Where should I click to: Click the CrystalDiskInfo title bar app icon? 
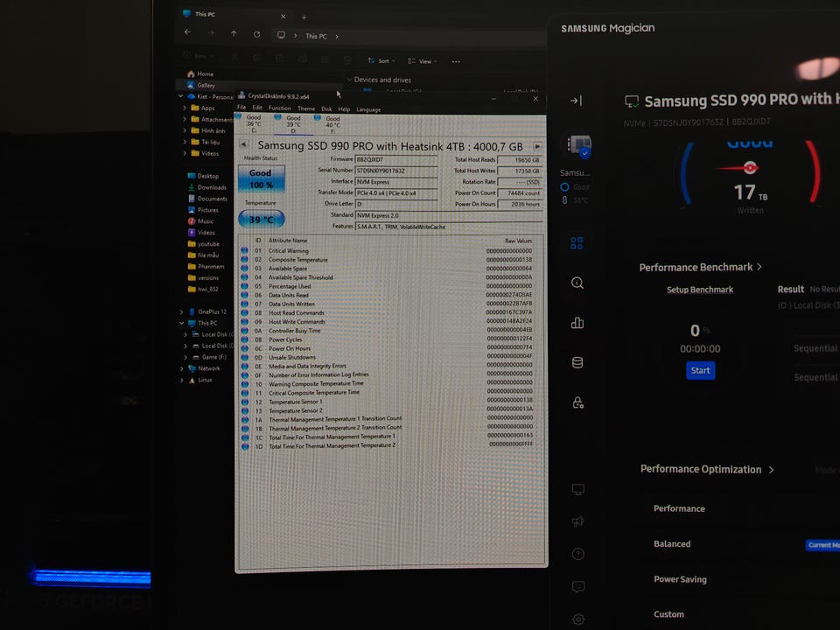pyautogui.click(x=241, y=95)
